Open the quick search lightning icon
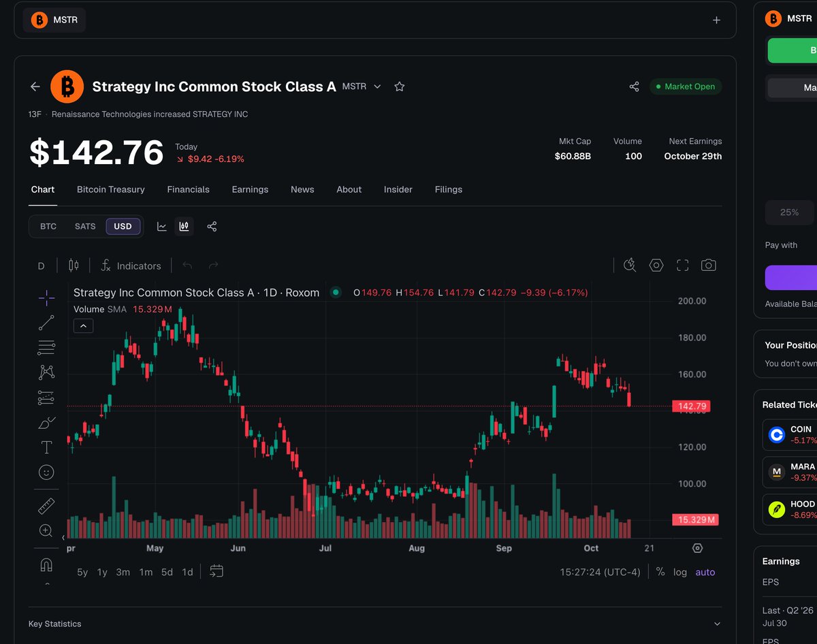This screenshot has width=817, height=644. [x=630, y=265]
